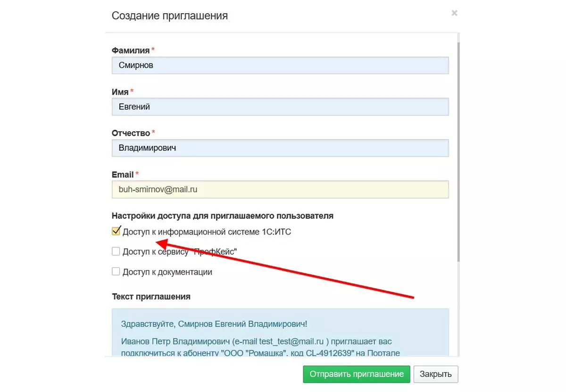Close the invitation dialog with the X icon
This screenshot has height=392, width=566.
[454, 14]
